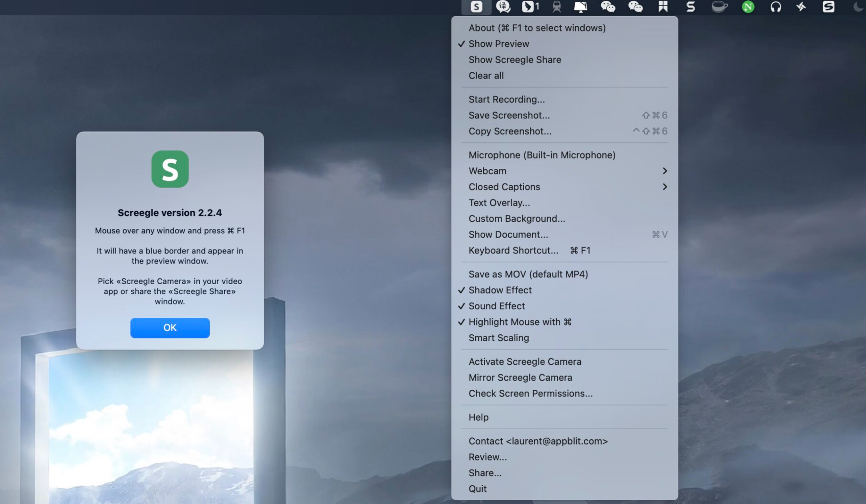
Task: Click the Screegle S icon in the menu bar
Action: click(476, 7)
